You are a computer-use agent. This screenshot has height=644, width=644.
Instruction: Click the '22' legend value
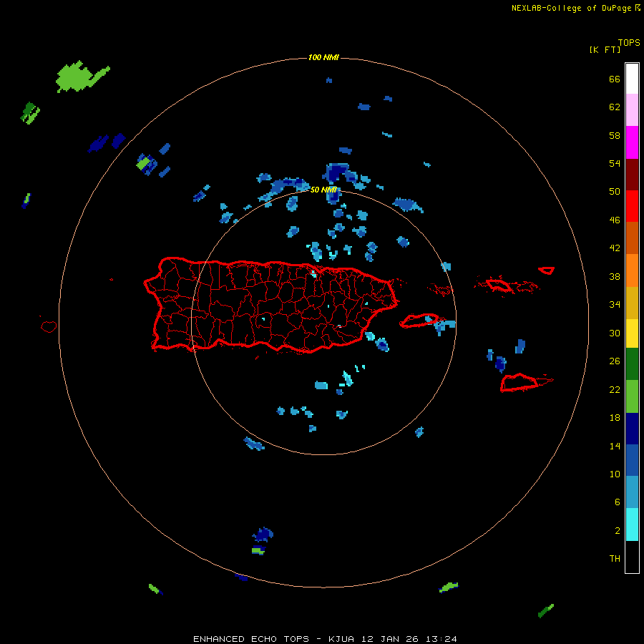[x=615, y=390]
